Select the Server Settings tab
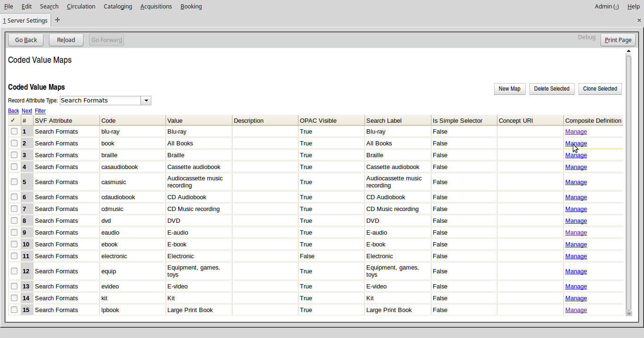Image resolution: width=644 pixels, height=338 pixels. point(25,20)
